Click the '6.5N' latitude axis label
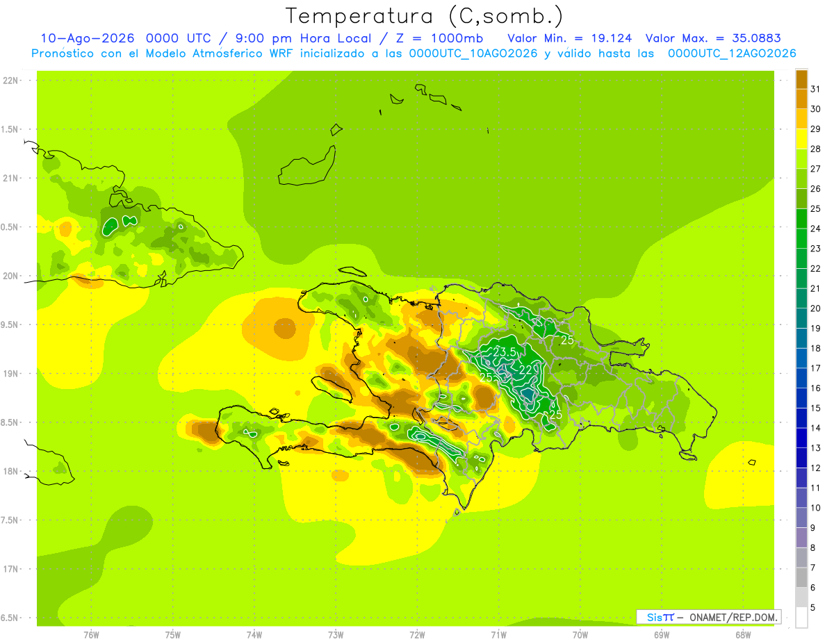The image size is (834, 644). [10, 618]
